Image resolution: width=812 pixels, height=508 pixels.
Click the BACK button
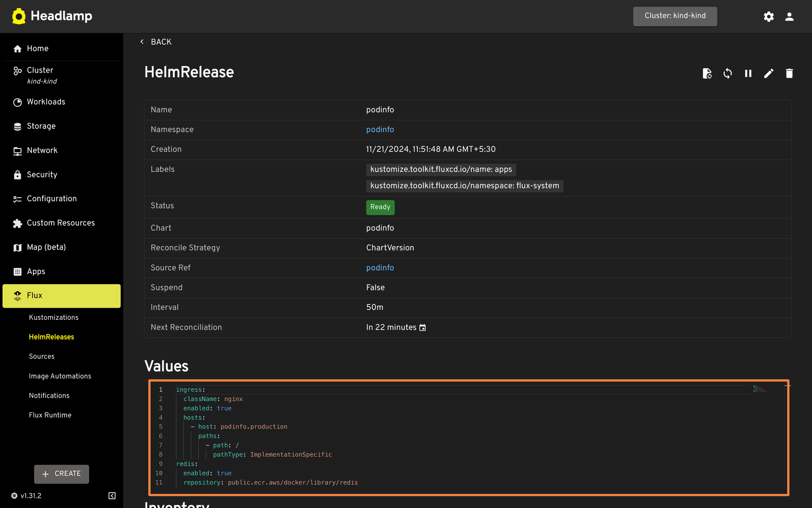156,42
